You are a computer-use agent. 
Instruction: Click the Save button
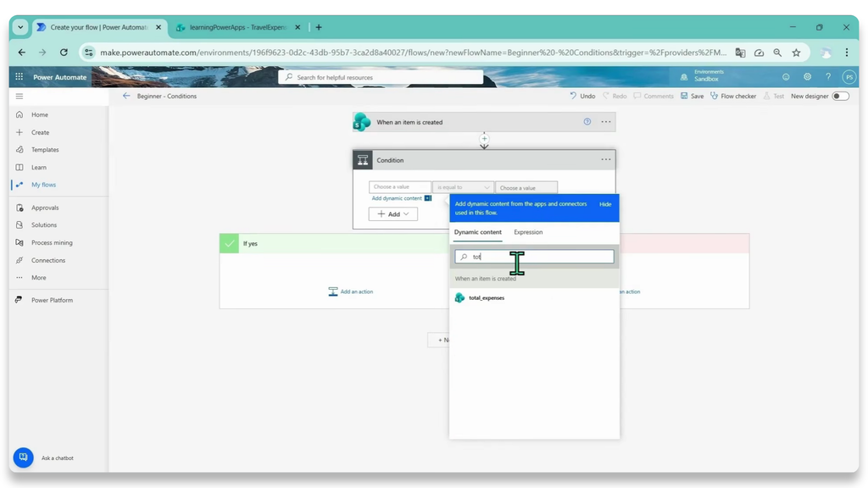[692, 97]
